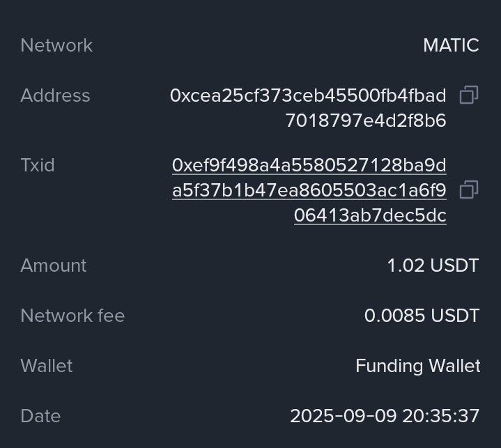Click the Txid link line starting a5f37b1b

pos(309,190)
